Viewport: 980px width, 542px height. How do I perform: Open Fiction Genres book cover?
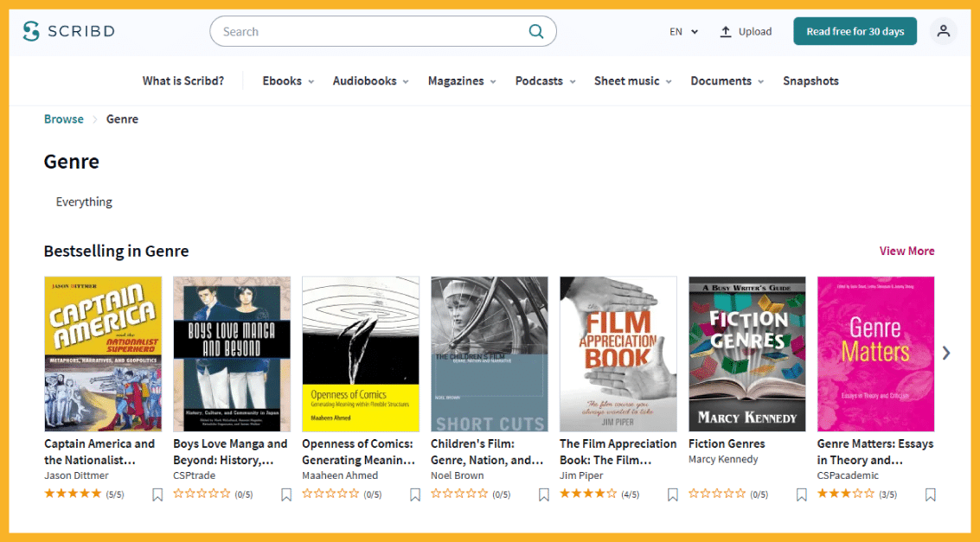click(x=746, y=354)
